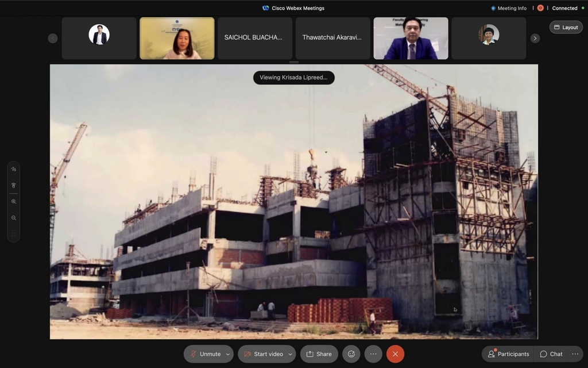The image size is (588, 368).
Task: End the meeting with the red X button
Action: 395,354
